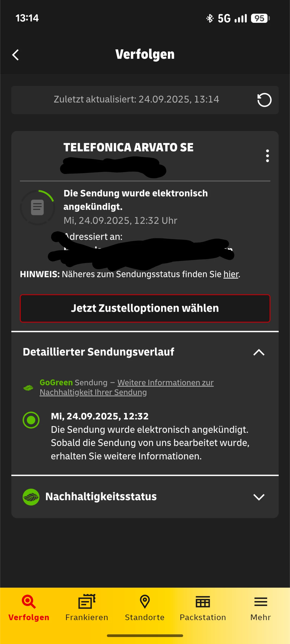290x644 pixels.
Task: Open the three-dot shipment options menu
Action: tap(267, 156)
